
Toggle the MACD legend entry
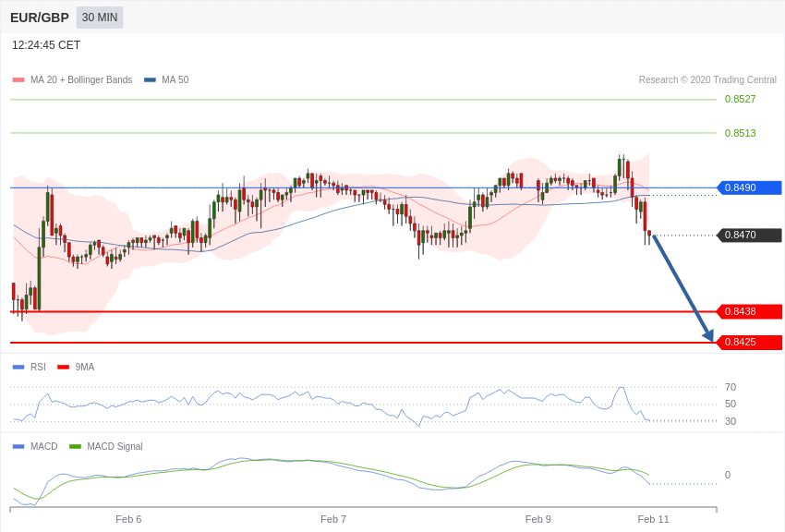coord(35,446)
